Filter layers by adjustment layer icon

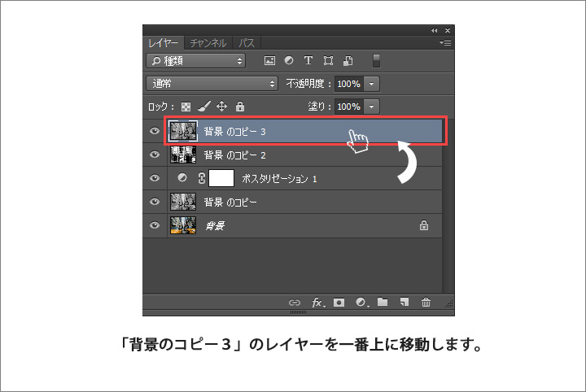[289, 60]
